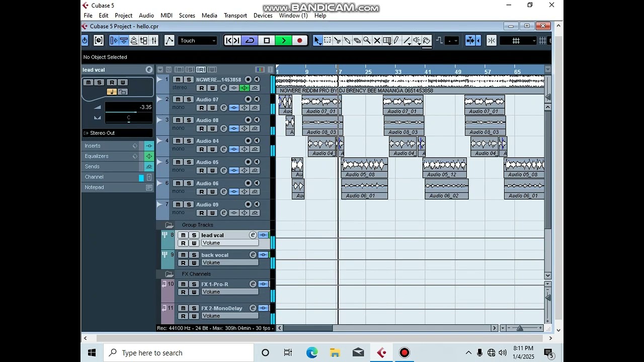Collapse the FX Channels folder
Screen dimensions: 644x362
(x=169, y=274)
